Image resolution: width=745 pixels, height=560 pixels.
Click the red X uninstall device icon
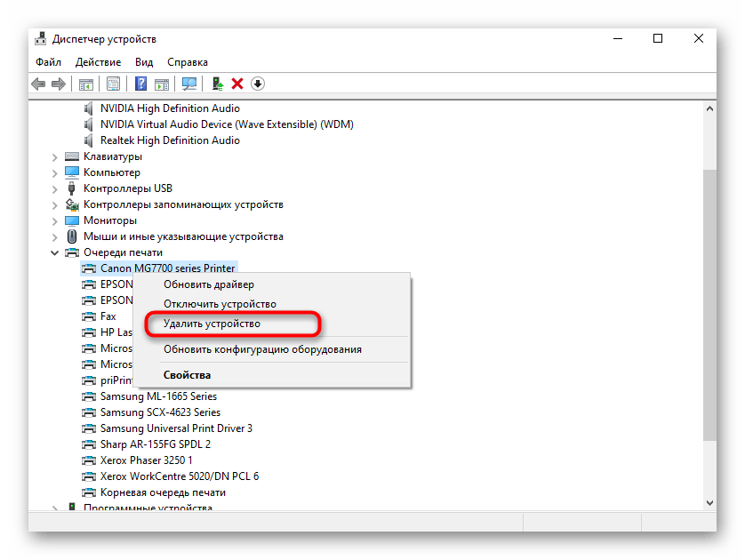[237, 84]
